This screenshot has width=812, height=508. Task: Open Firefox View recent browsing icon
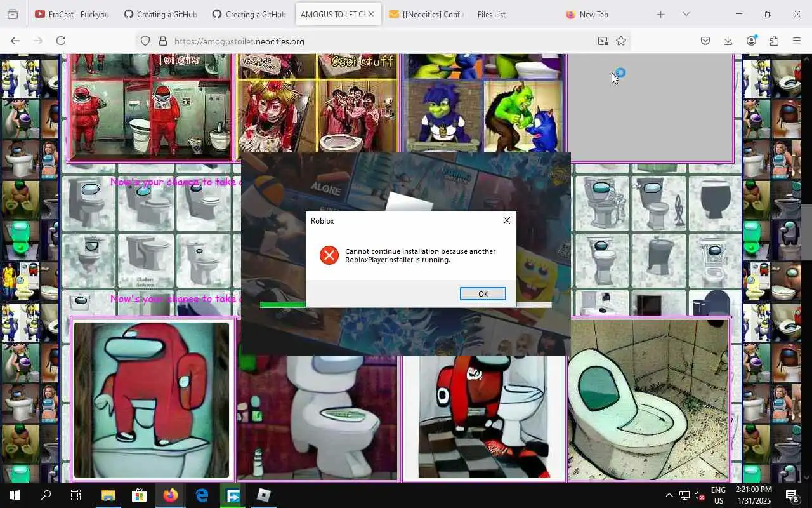coord(13,14)
